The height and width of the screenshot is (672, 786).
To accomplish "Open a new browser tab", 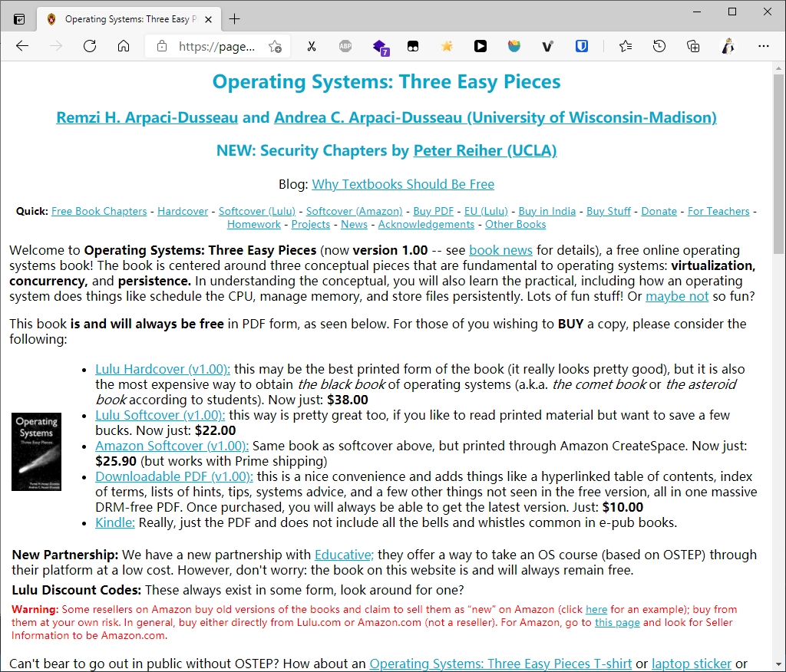I will (x=234, y=19).
